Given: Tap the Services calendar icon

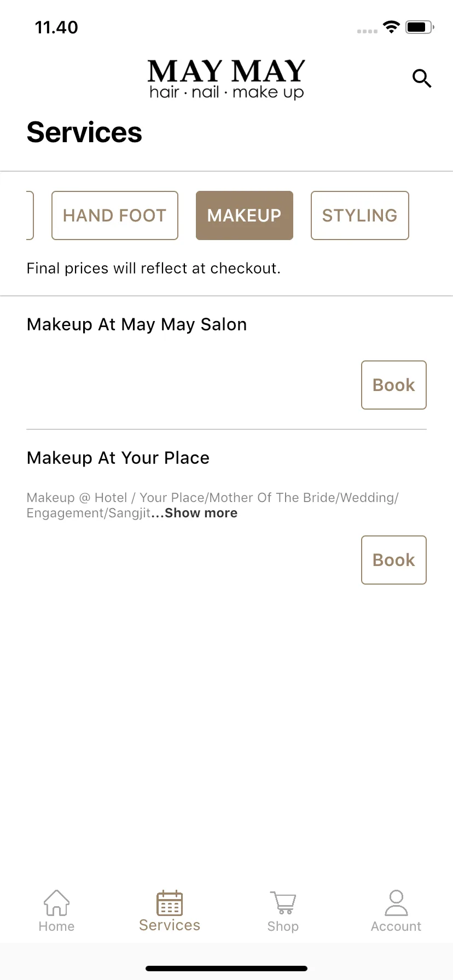Looking at the screenshot, I should tap(170, 903).
